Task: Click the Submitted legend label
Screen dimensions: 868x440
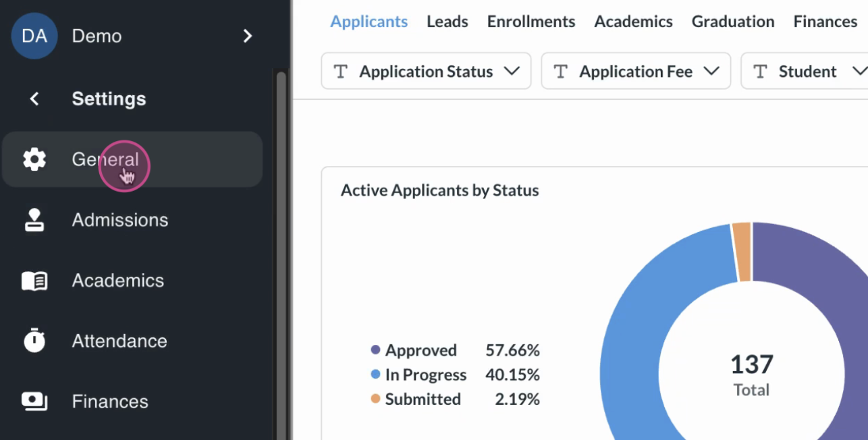Action: pyautogui.click(x=423, y=399)
